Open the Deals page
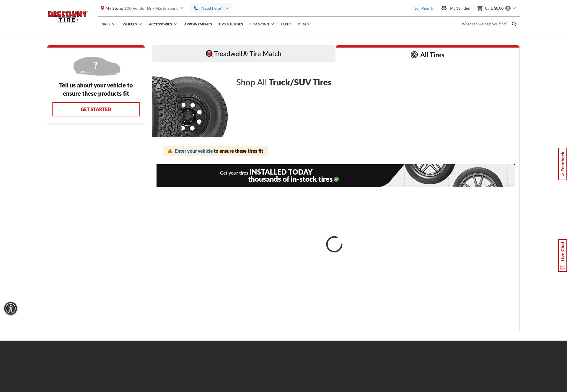The image size is (567, 392). pos(303,24)
